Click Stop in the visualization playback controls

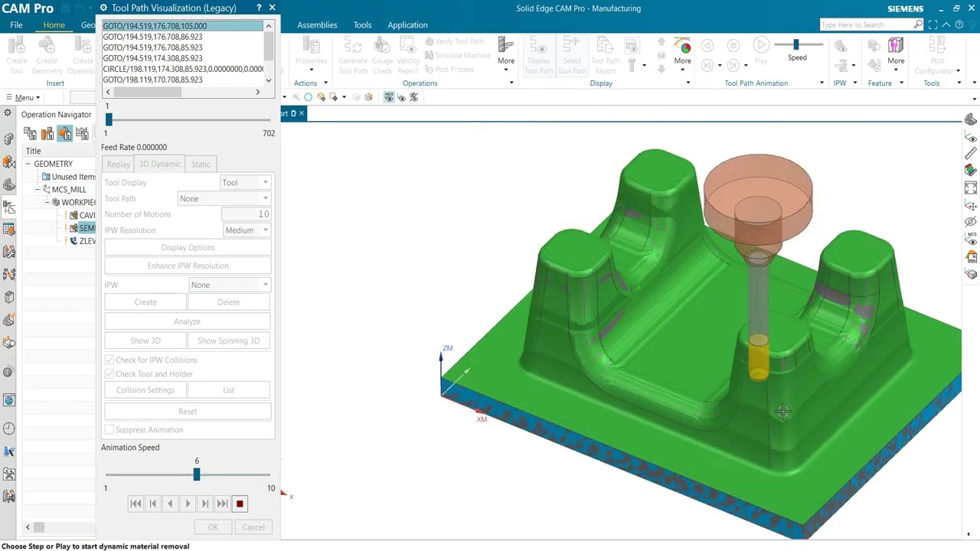click(240, 504)
